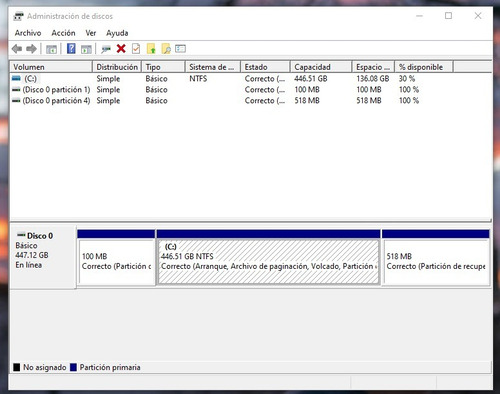Click the back arrow toolbar icon

(x=17, y=49)
